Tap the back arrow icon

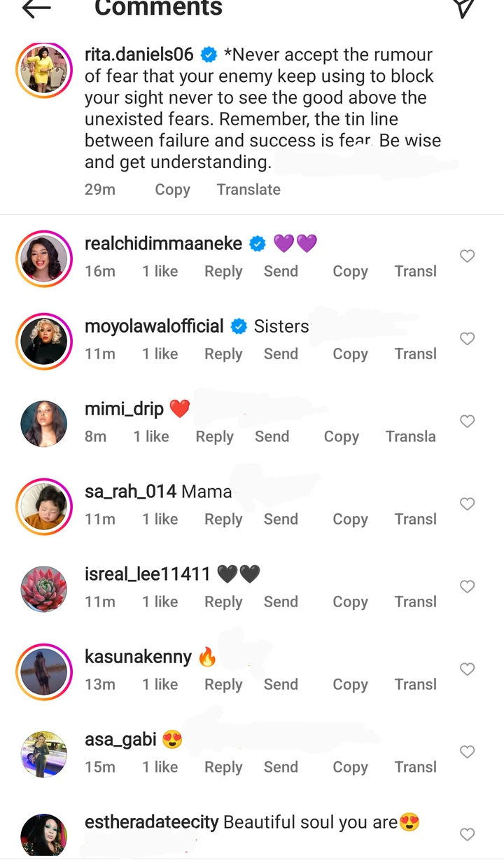[36, 8]
